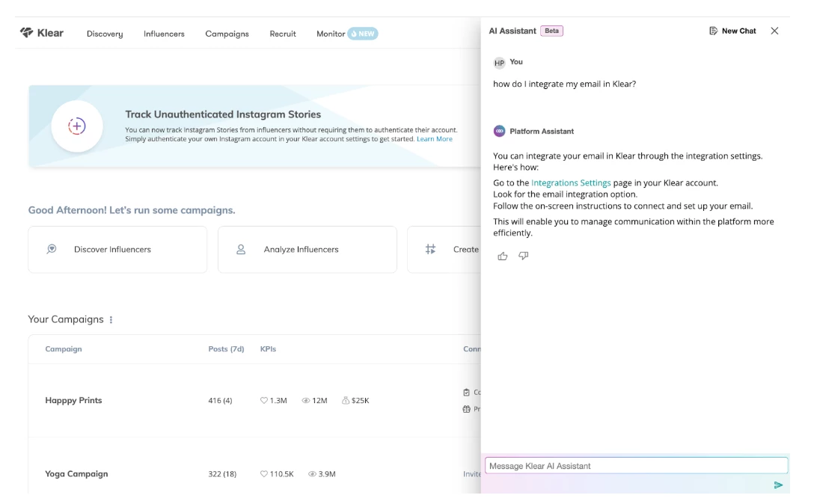The width and height of the screenshot is (814, 504).
Task: Click the Beta badge
Action: tap(552, 31)
